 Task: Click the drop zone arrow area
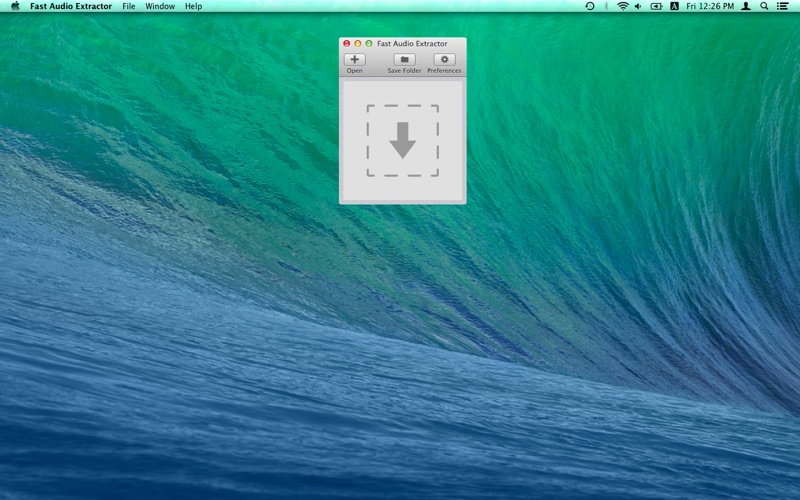point(402,140)
